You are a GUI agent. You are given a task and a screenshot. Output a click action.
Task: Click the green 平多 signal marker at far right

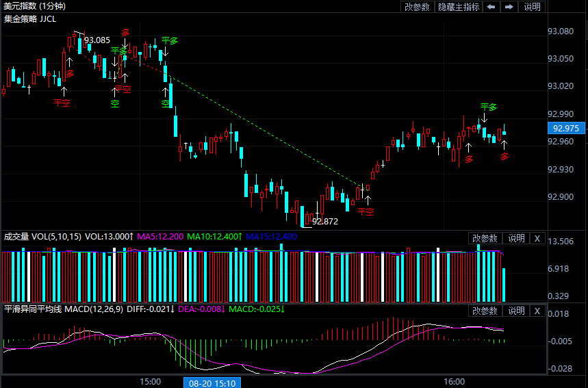click(488, 107)
